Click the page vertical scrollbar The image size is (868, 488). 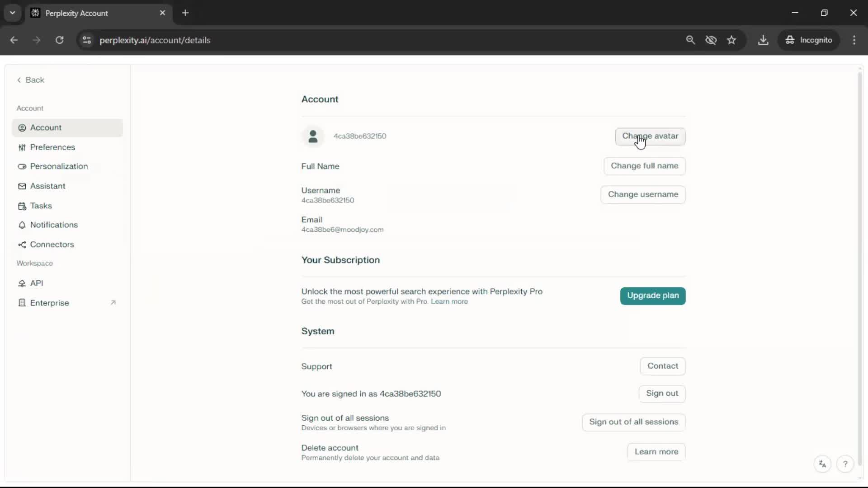pos(859,267)
